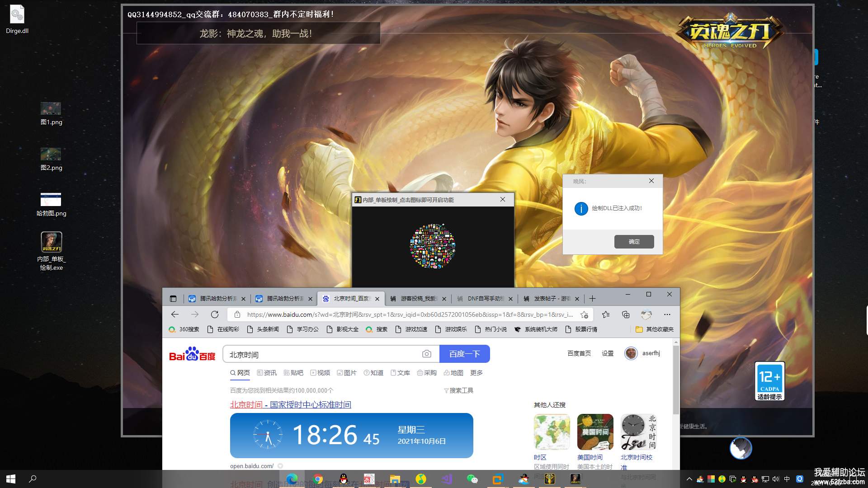Click the volume speaker icon in the system tray
Image resolution: width=868 pixels, height=488 pixels.
click(776, 479)
